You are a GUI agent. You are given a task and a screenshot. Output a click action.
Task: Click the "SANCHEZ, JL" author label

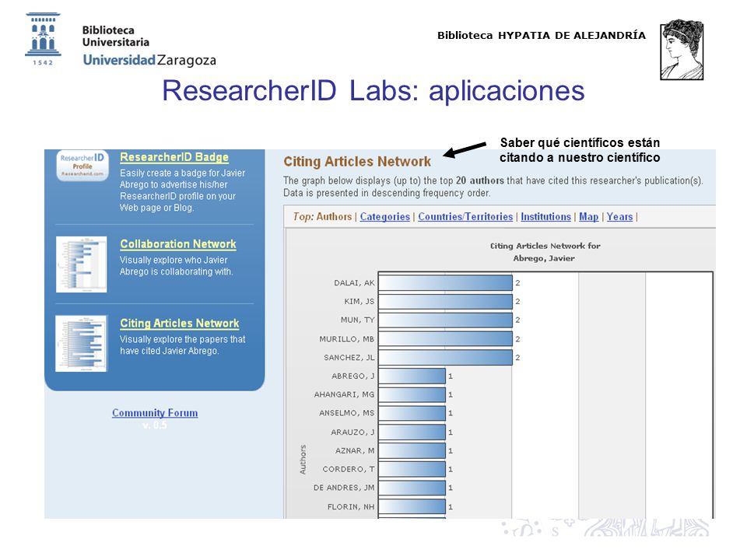click(x=349, y=358)
